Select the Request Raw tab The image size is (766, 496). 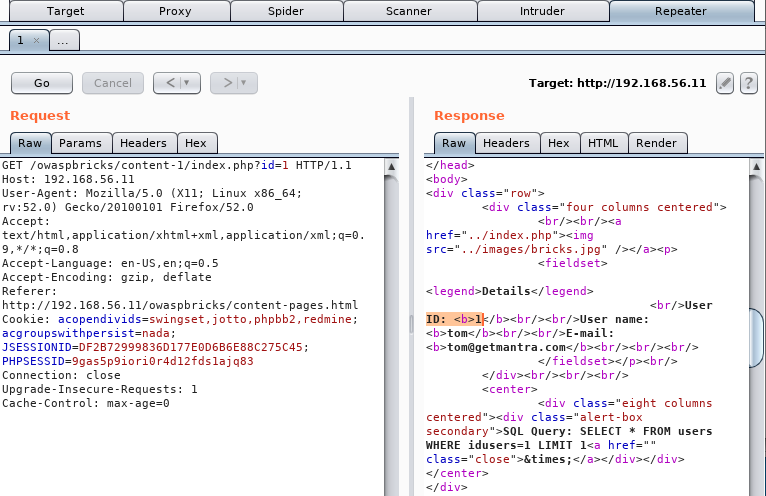(x=30, y=143)
